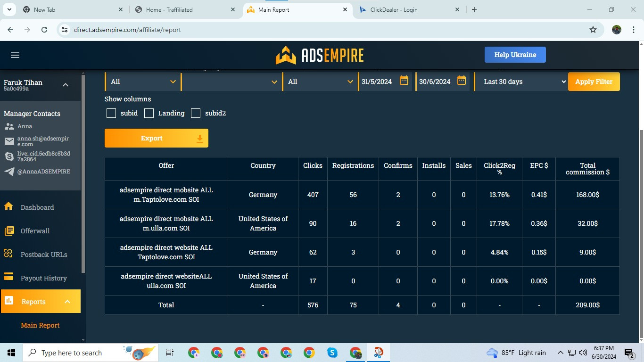Open Chrome's three-dot menu
The width and height of the screenshot is (644, 362).
pos(633,30)
